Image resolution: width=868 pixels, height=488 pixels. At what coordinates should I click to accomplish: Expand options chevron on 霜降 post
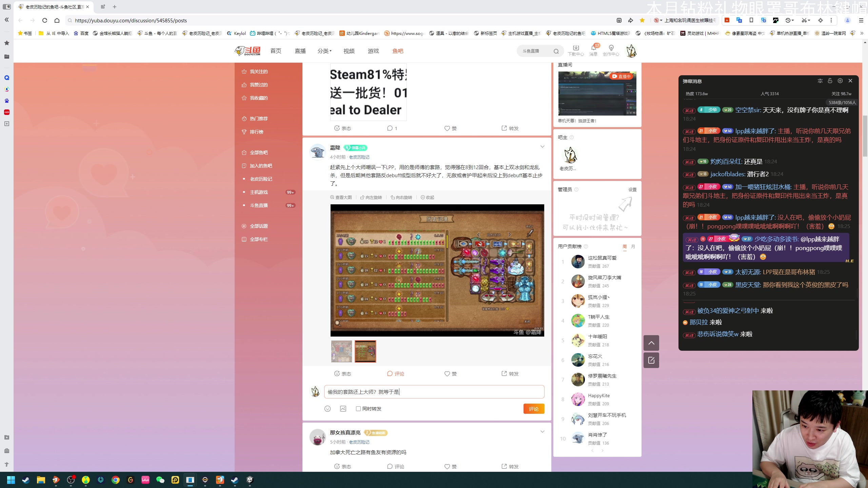pyautogui.click(x=542, y=147)
